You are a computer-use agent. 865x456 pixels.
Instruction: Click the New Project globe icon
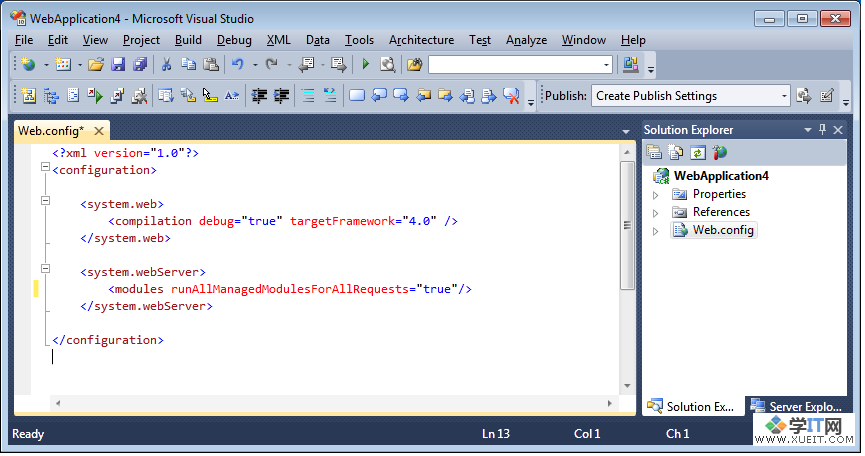coord(28,65)
